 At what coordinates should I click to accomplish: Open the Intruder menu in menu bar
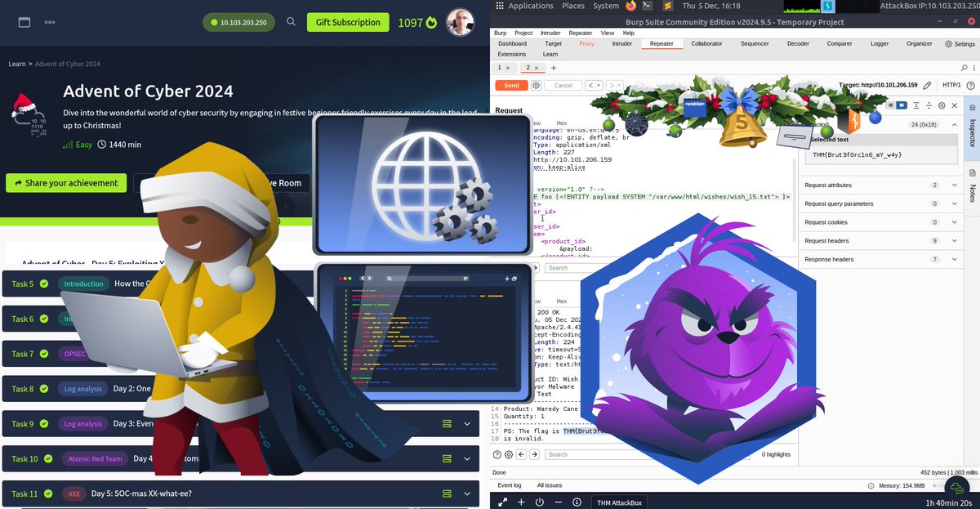tap(550, 33)
